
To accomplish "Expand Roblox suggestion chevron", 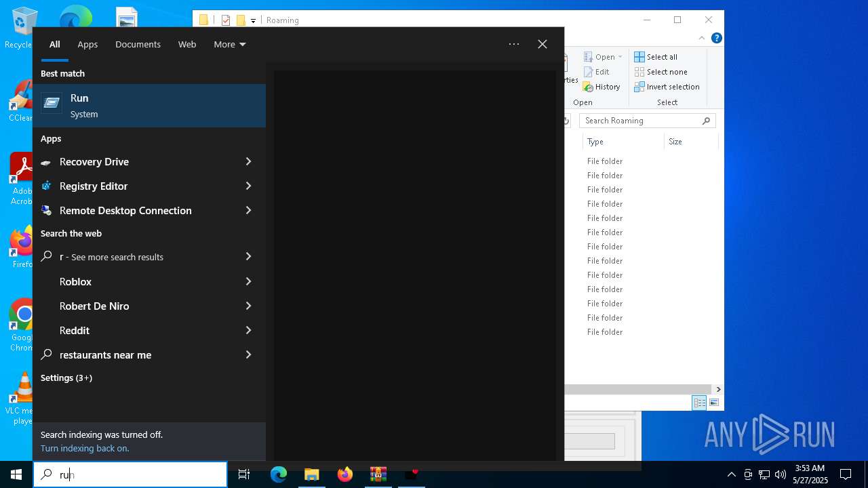I will click(x=248, y=281).
